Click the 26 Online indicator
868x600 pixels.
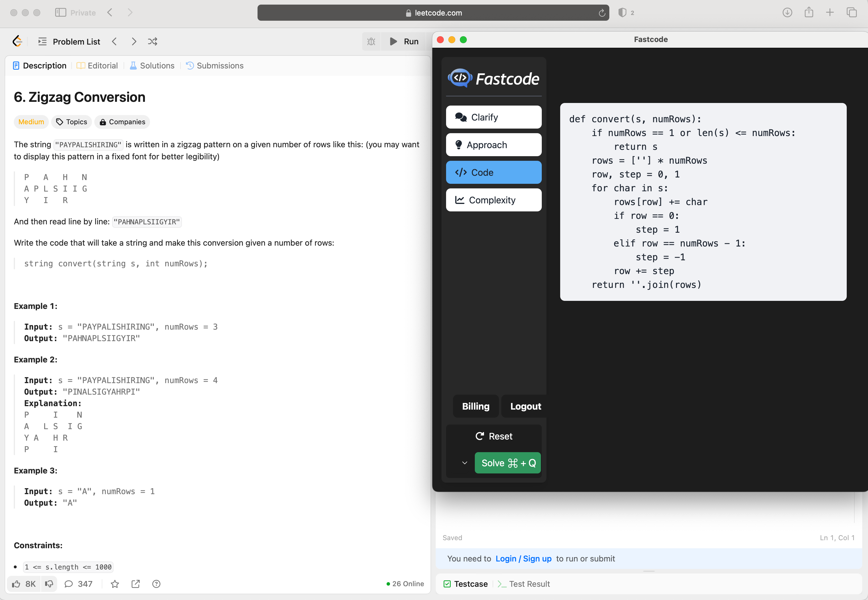point(405,584)
